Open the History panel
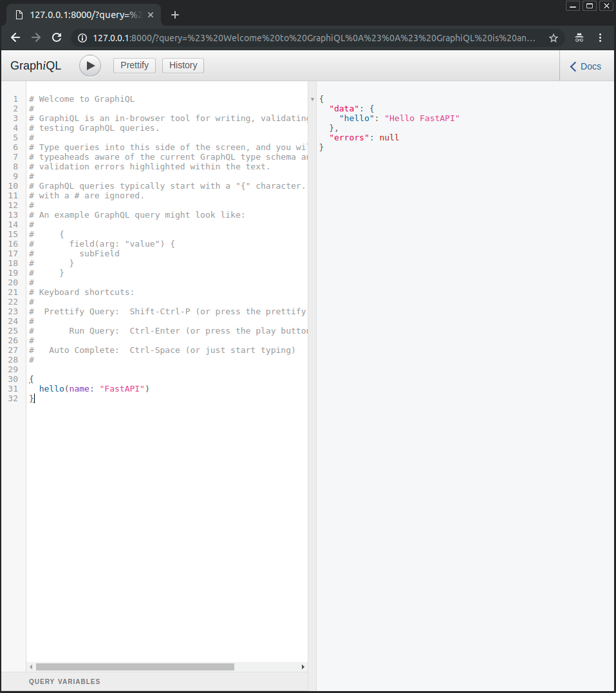The height and width of the screenshot is (693, 616). [x=183, y=65]
